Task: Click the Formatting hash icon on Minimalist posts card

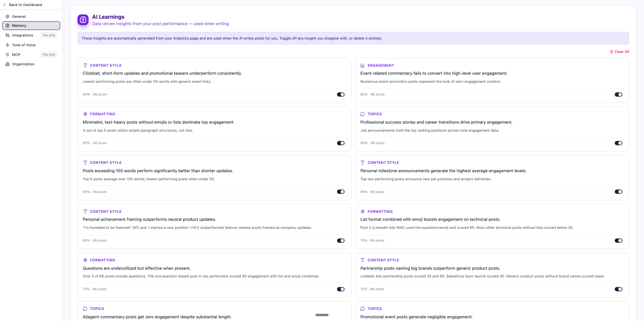Action: point(85,114)
